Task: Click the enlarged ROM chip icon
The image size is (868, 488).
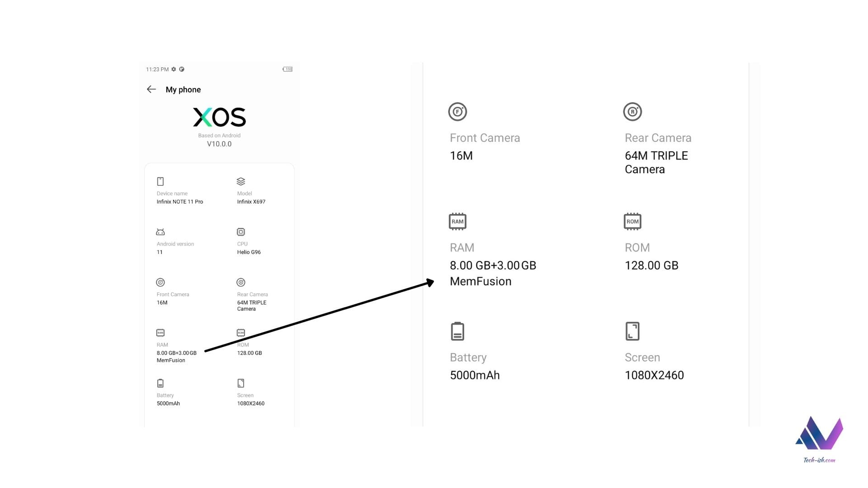Action: pyautogui.click(x=632, y=221)
